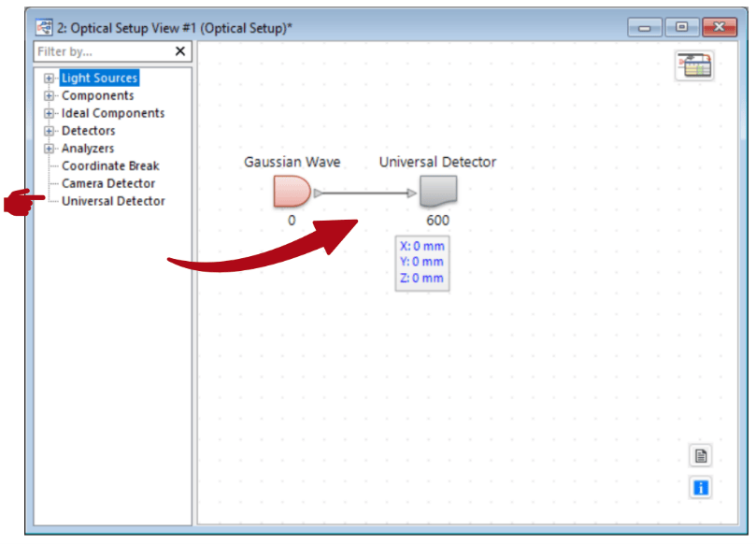This screenshot has width=756, height=544.
Task: Expand the Analyzers tree node
Action: (50, 150)
